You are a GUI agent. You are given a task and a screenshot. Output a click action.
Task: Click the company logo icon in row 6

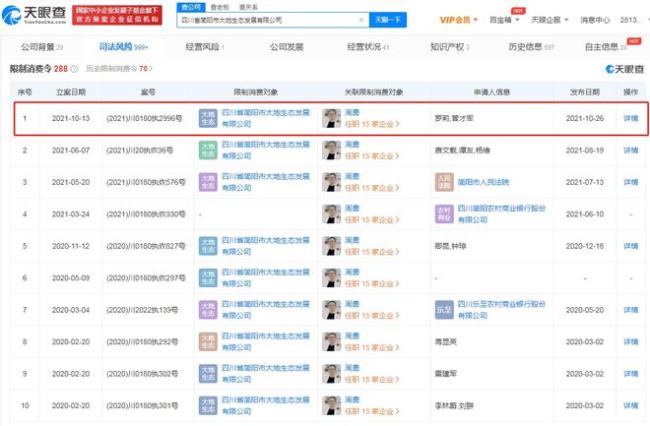coord(208,278)
